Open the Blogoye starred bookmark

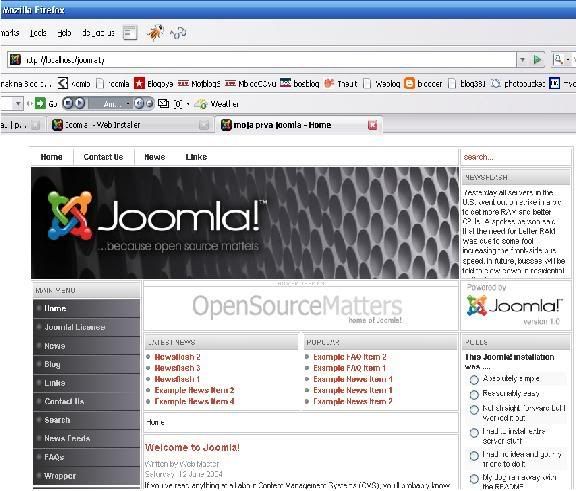154,84
